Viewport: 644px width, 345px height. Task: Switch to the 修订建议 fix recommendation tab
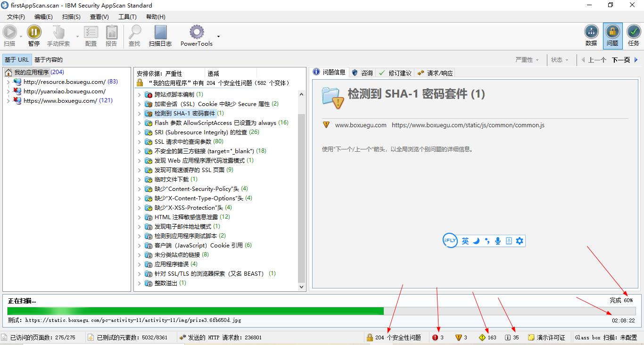(x=395, y=73)
